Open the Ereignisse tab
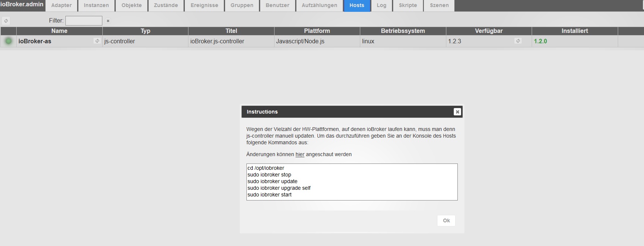This screenshot has width=644, height=246. (x=204, y=6)
